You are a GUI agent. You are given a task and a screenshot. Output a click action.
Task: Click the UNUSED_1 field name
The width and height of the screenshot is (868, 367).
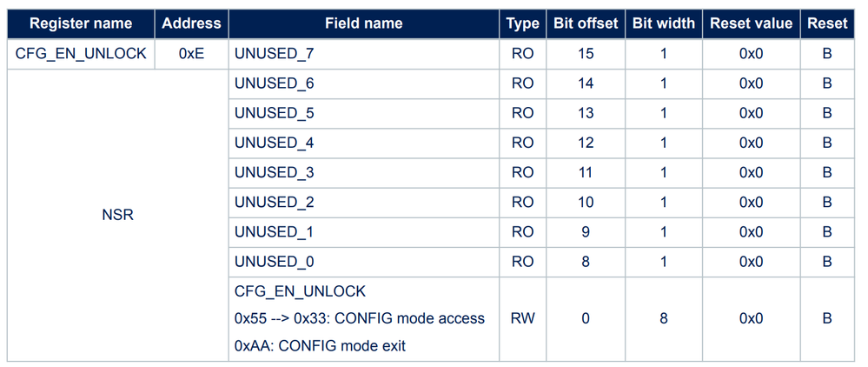pyautogui.click(x=275, y=232)
